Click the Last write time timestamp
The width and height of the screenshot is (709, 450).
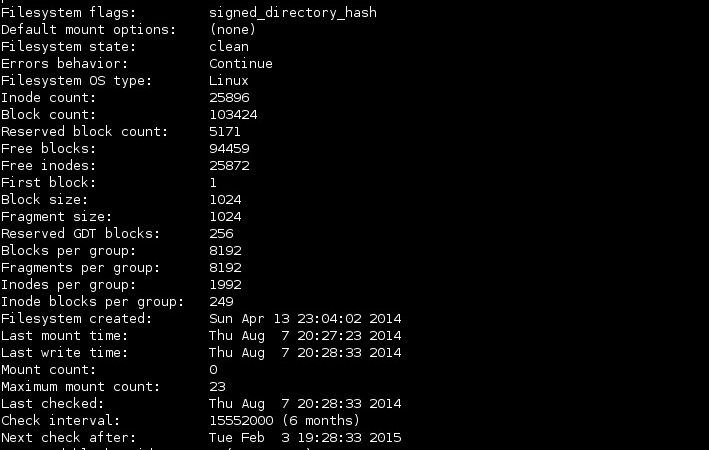[305, 353]
